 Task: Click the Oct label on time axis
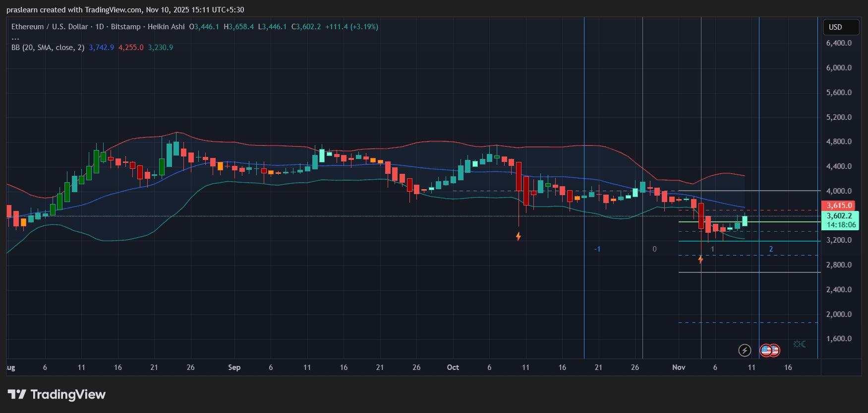(x=453, y=367)
